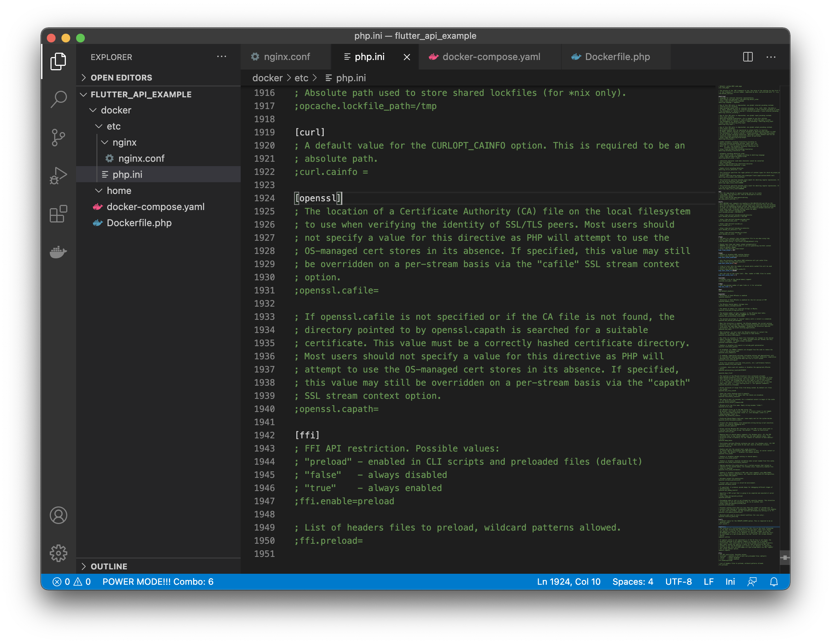Change the LF line ending setting

coord(708,581)
